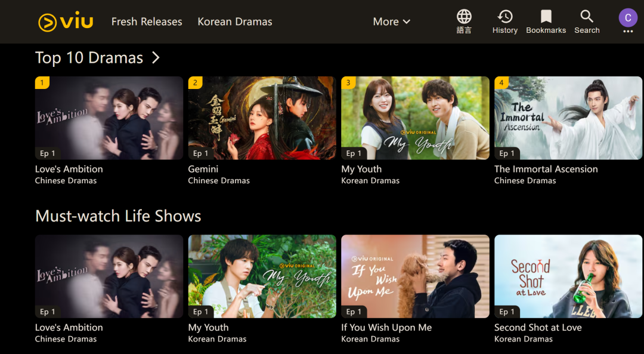Open watch History icon

tap(505, 17)
